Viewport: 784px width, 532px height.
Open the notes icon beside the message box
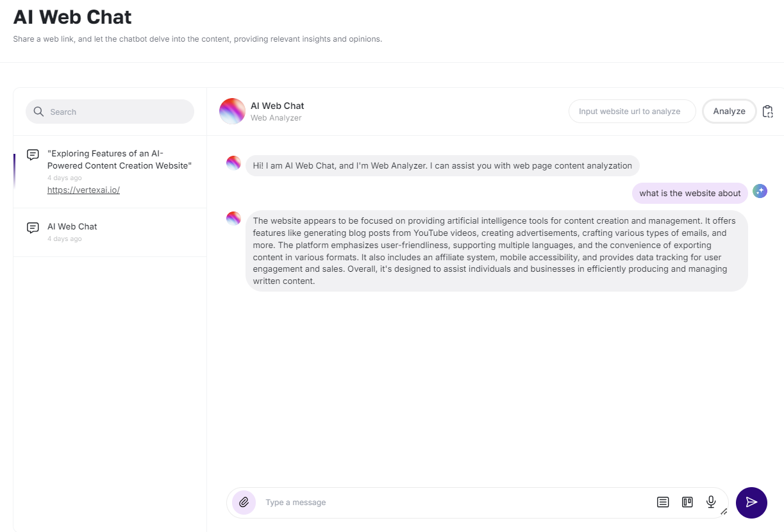[x=662, y=502]
